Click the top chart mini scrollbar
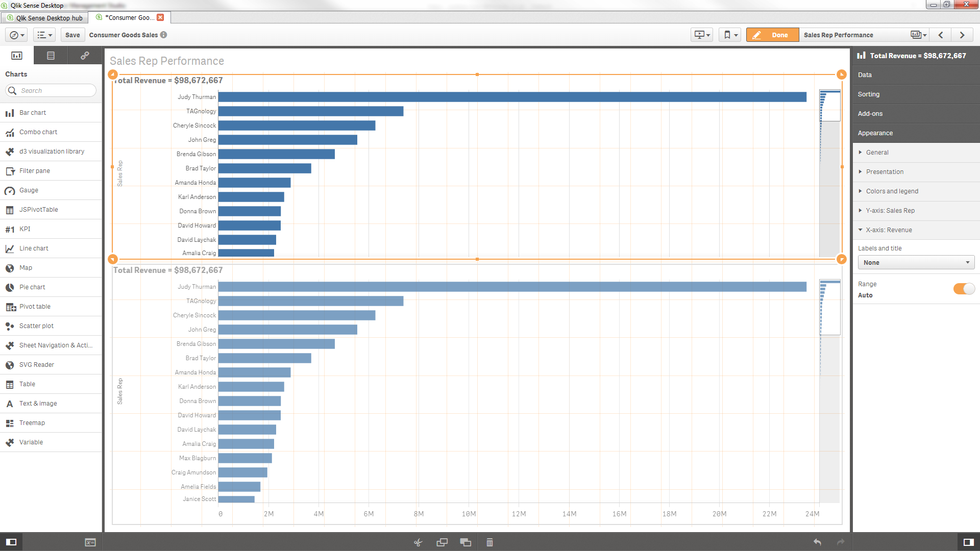The image size is (980, 551). pyautogui.click(x=829, y=173)
